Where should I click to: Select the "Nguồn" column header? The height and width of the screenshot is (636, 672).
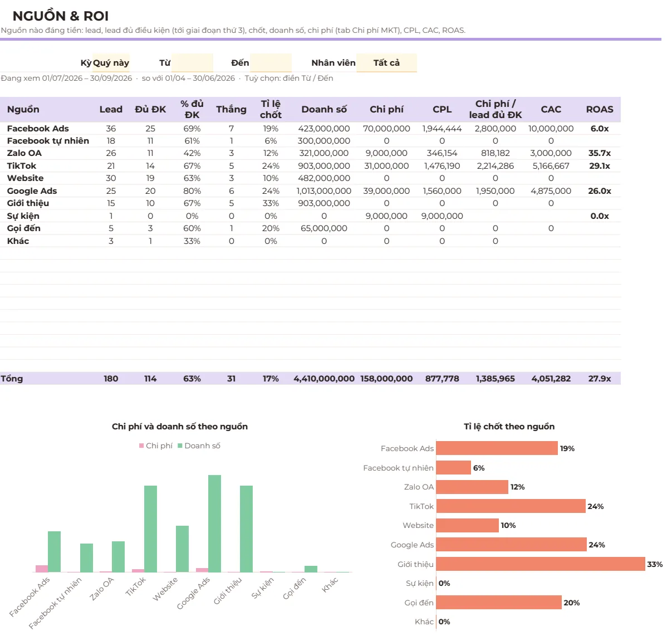23,109
